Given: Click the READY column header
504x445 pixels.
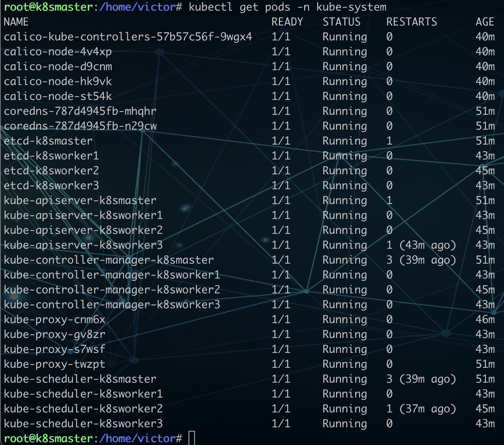Looking at the screenshot, I should click(287, 22).
